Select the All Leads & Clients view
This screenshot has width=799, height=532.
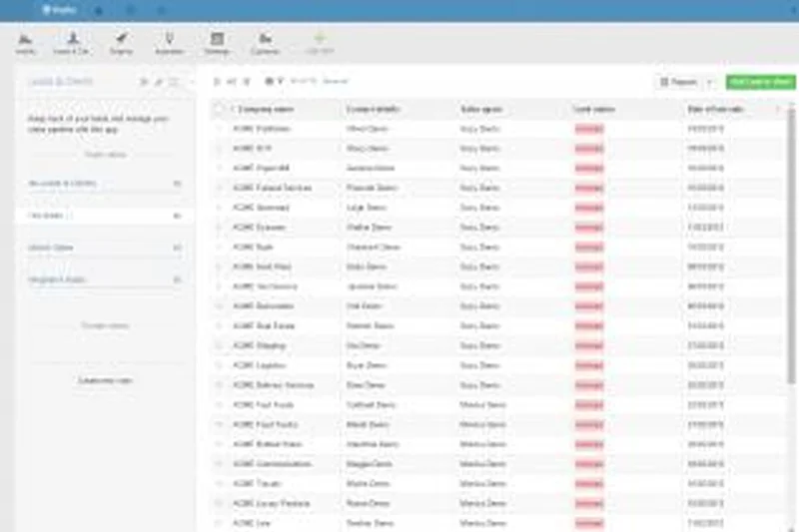[62, 184]
